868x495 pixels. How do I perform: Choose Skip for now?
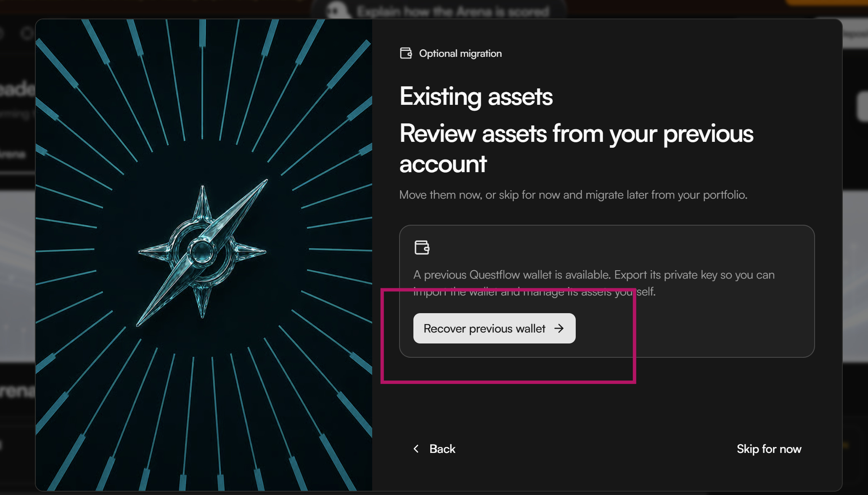click(769, 449)
